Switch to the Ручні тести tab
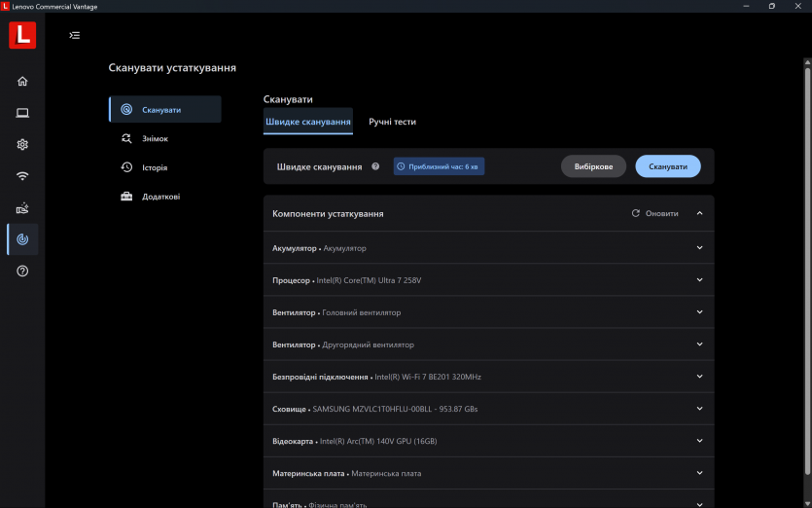The height and width of the screenshot is (508, 812). (x=392, y=122)
